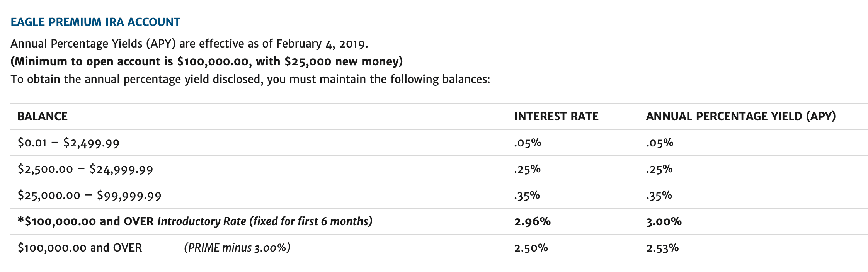Click the $0.01 – $2,499.99 balance row
The height and width of the screenshot is (272, 868).
[439, 143]
